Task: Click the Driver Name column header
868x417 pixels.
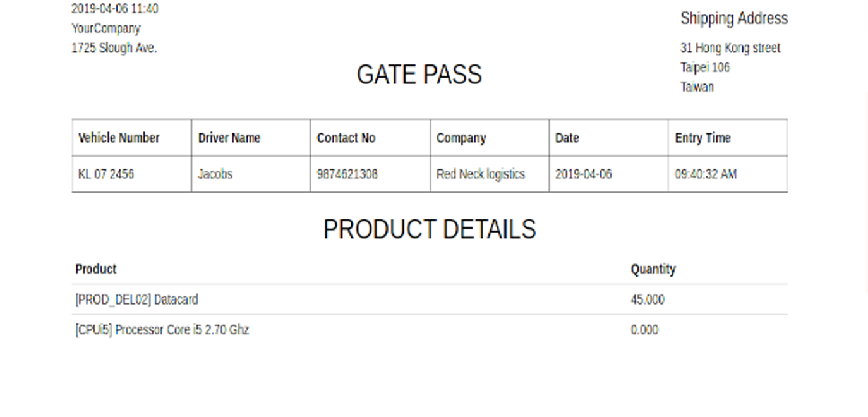Action: point(251,138)
